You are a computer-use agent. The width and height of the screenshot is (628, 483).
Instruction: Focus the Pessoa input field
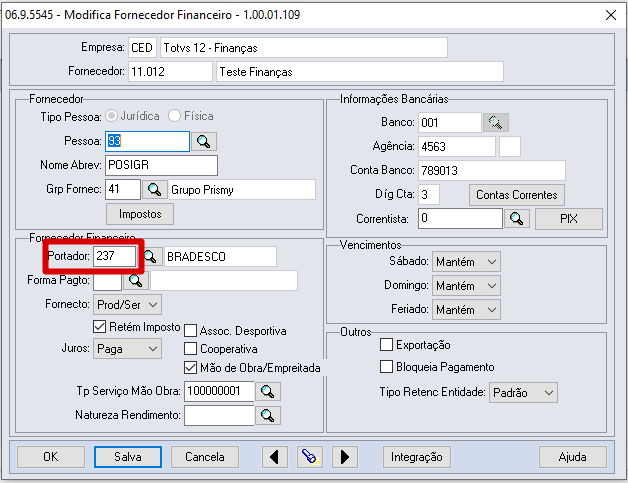tap(147, 141)
